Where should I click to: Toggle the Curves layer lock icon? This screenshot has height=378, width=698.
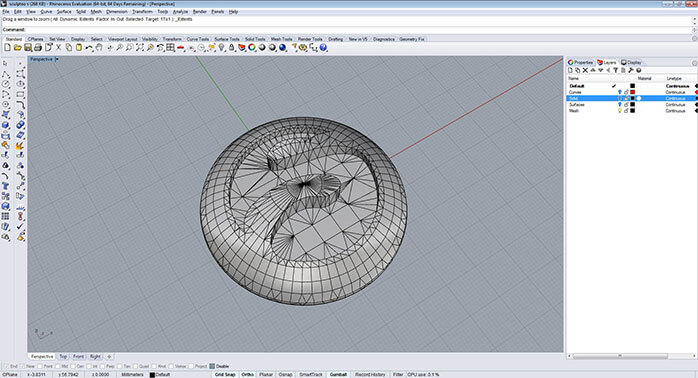(626, 92)
